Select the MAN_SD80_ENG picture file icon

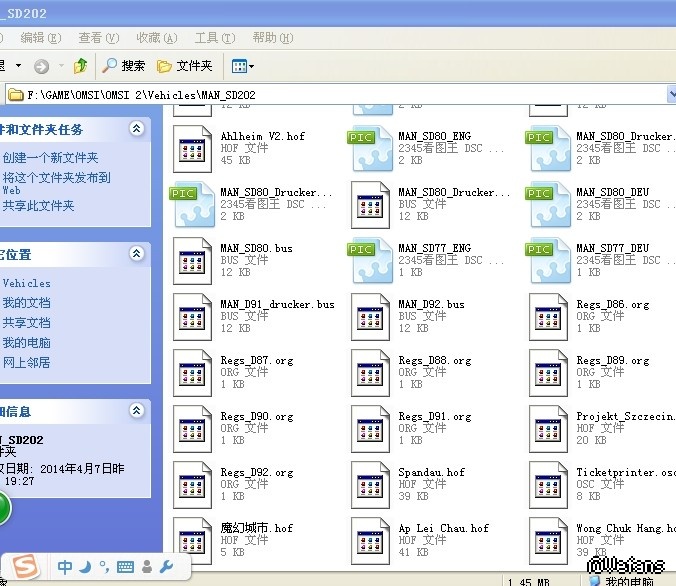(x=370, y=146)
